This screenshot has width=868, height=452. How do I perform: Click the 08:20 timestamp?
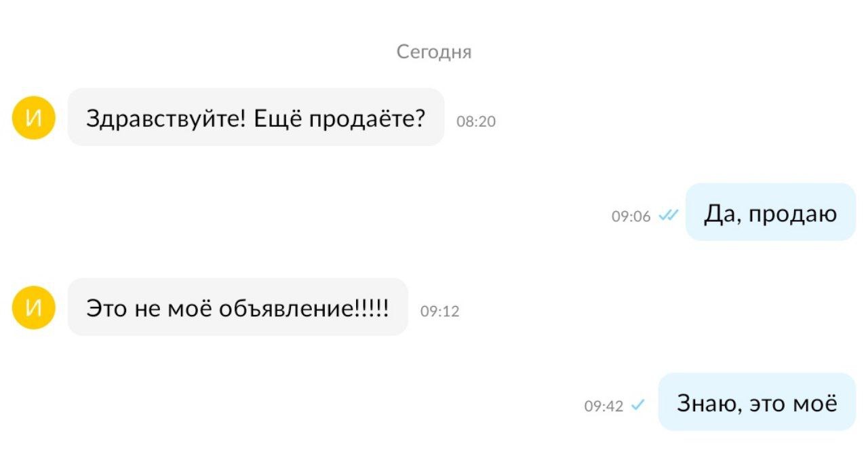point(476,122)
